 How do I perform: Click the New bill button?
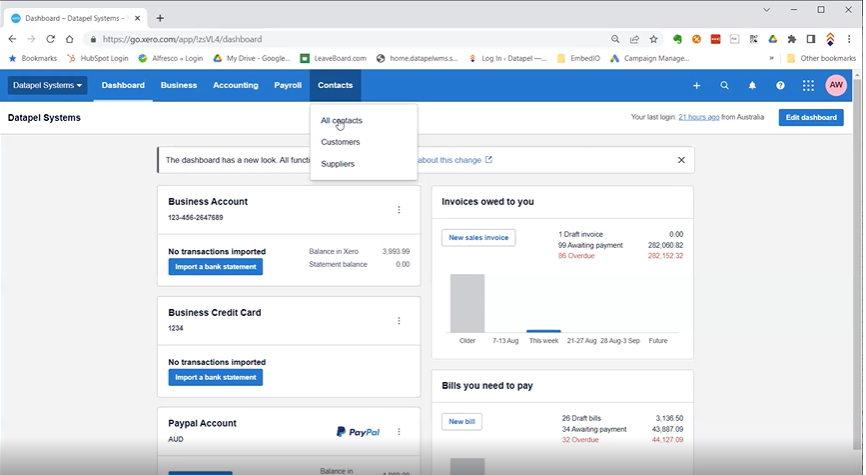(x=462, y=421)
